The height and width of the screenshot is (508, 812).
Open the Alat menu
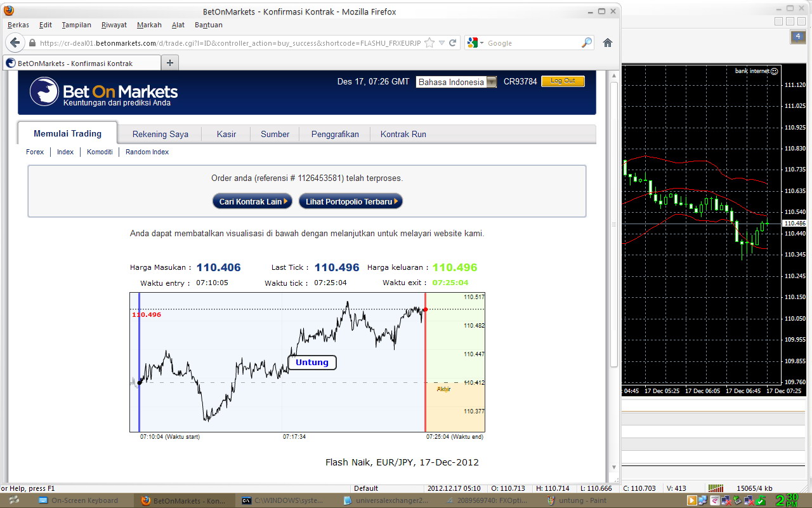(x=178, y=25)
